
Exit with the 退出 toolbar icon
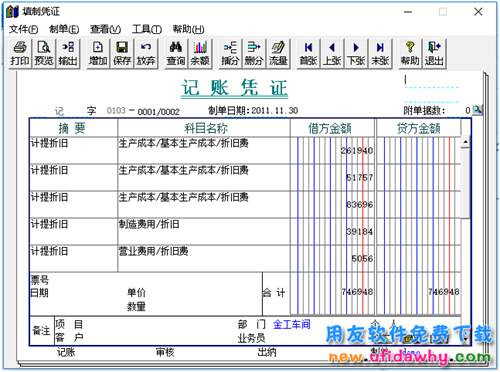pyautogui.click(x=434, y=54)
